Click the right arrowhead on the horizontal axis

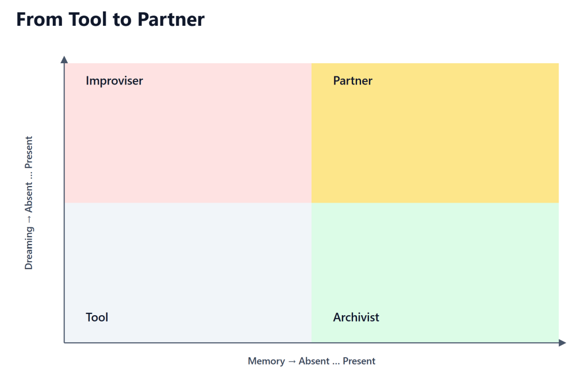point(562,343)
